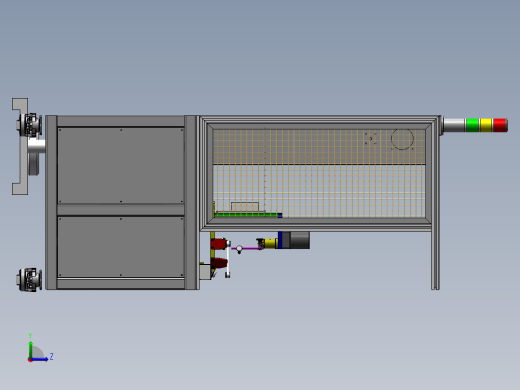Select the lower gray cabinet door panel
This screenshot has height=390, width=520.
(x=121, y=247)
